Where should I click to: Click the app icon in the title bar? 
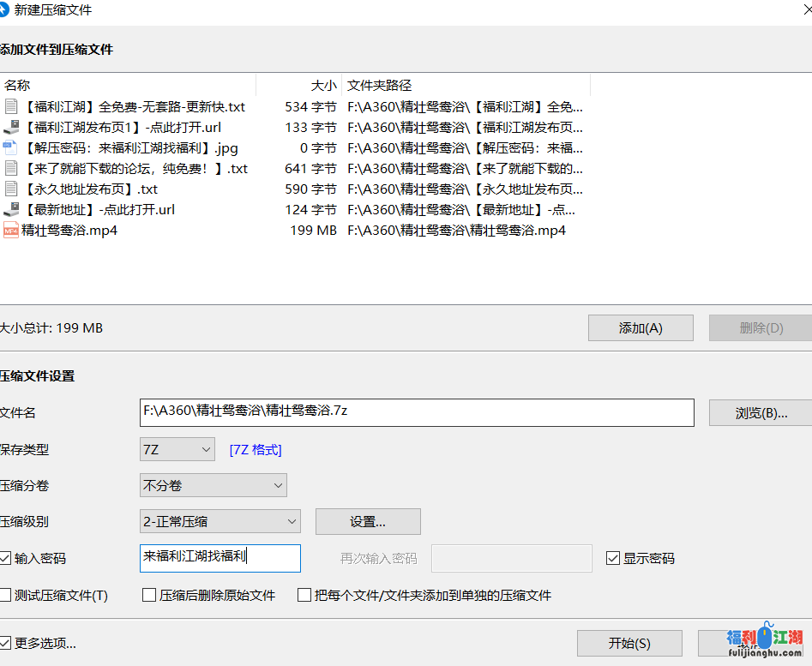pyautogui.click(x=6, y=10)
